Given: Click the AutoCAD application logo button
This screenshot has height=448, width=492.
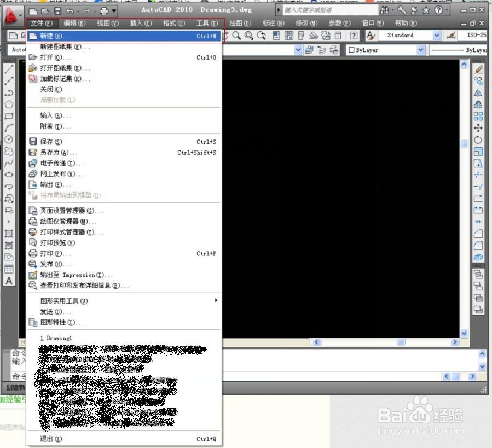Looking at the screenshot, I should (x=10, y=15).
